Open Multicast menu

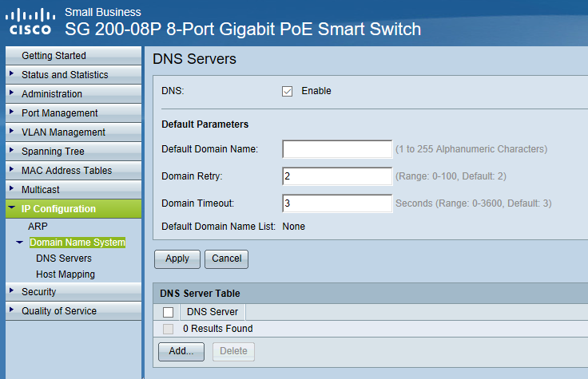coord(73,189)
